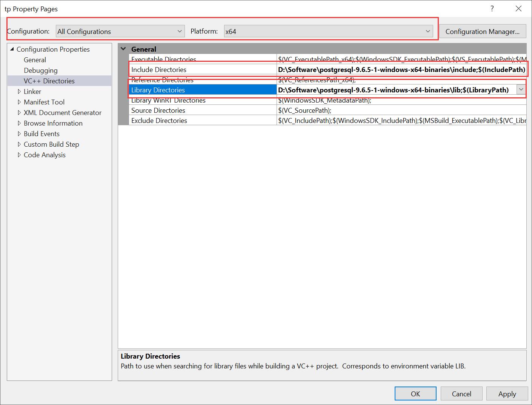Open the Configuration dropdown showing All Configurations
The image size is (532, 405).
(180, 31)
